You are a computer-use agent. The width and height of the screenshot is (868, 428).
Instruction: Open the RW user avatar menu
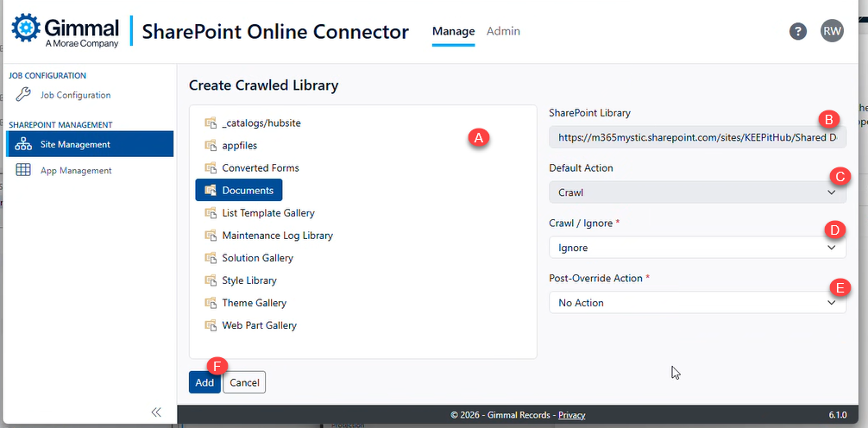pos(832,31)
